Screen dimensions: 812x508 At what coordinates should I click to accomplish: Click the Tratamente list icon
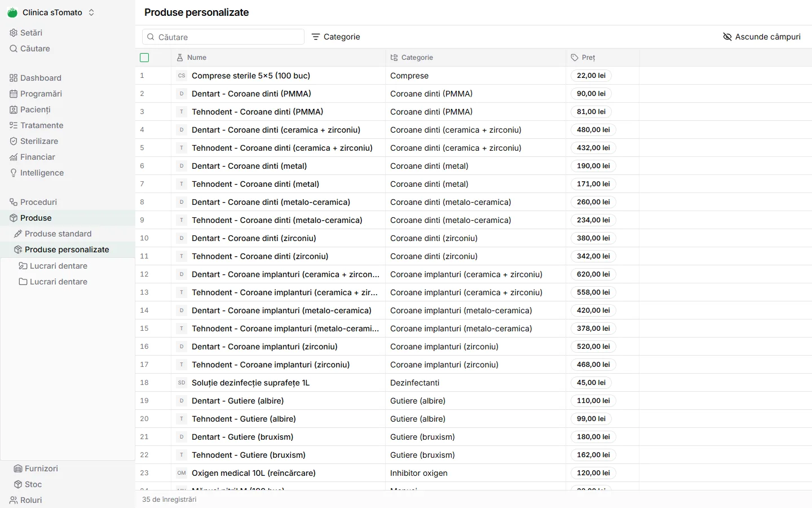click(14, 125)
